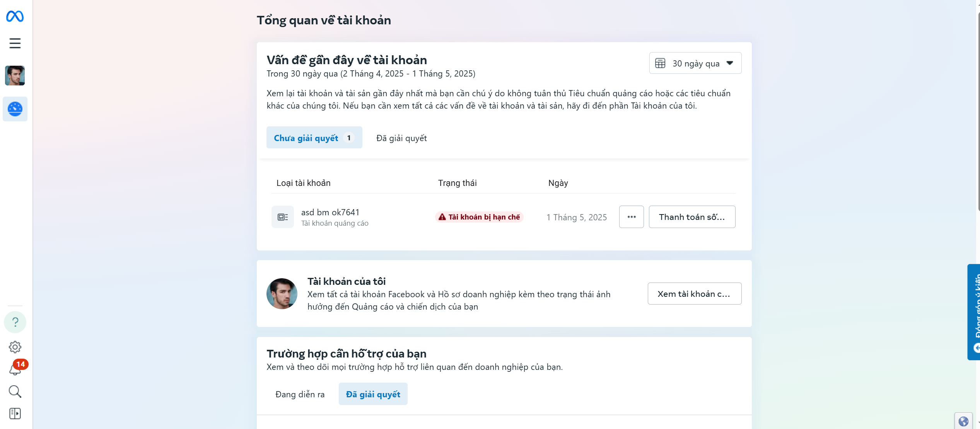Screen dimensions: 980x429
Task: Toggle the sidebar panel expand icon
Action: coord(15,414)
